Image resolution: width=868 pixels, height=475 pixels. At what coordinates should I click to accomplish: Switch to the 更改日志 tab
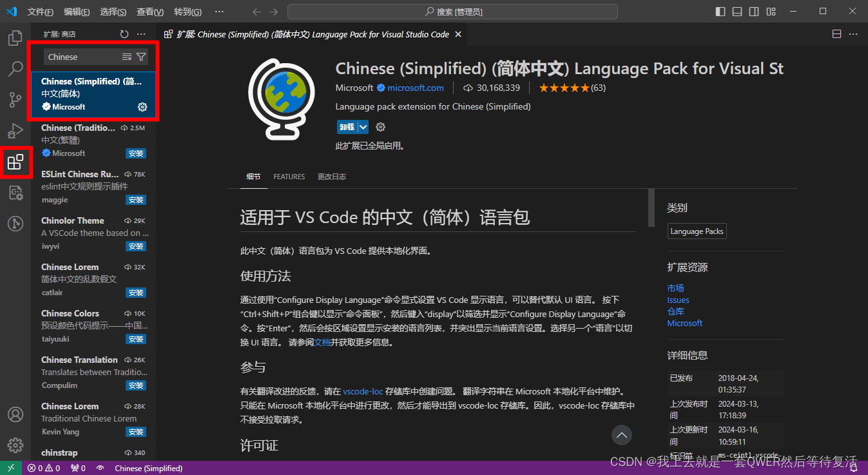point(332,177)
